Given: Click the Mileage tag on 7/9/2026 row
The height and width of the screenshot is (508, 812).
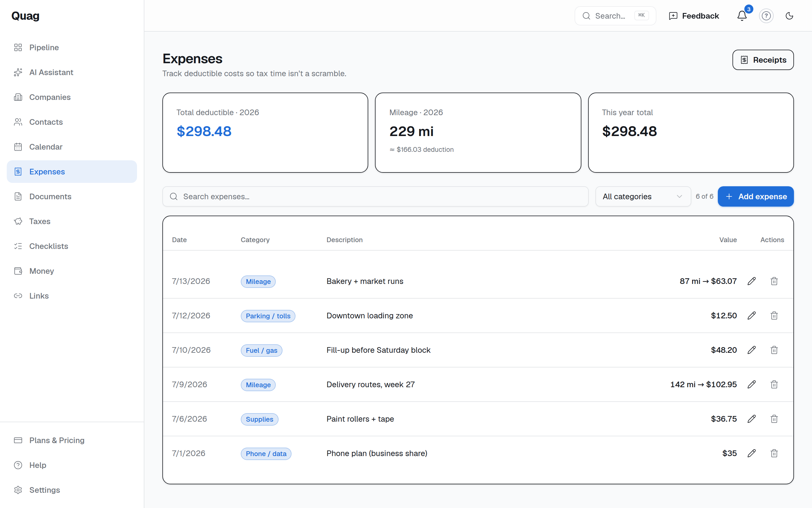Looking at the screenshot, I should (x=258, y=385).
